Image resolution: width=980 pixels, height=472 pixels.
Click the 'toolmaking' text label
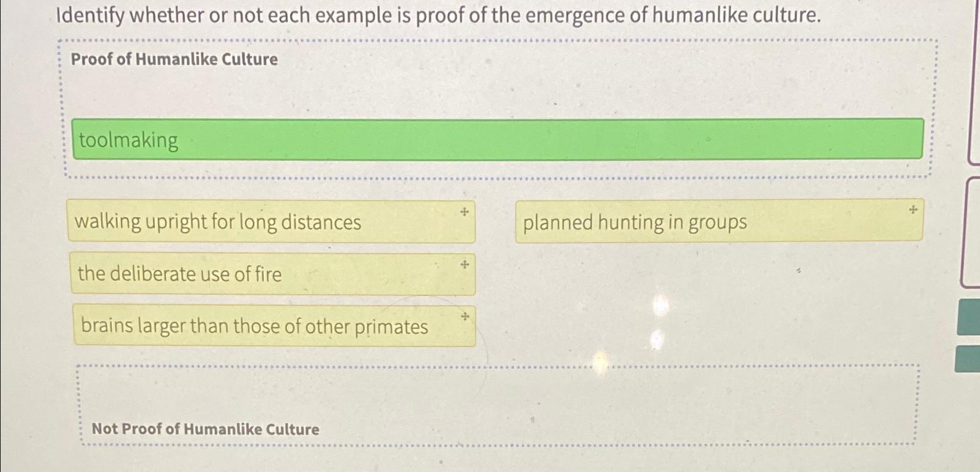(127, 139)
